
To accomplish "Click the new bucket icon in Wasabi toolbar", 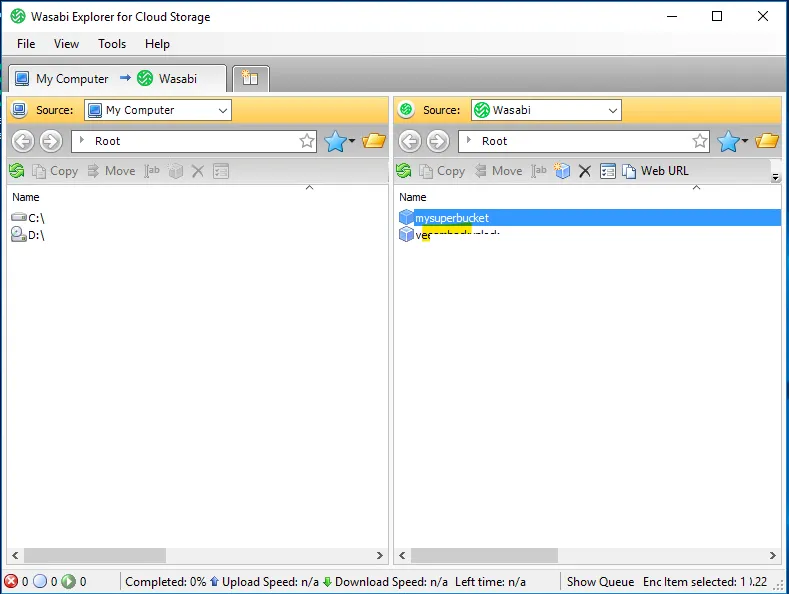I will 563,171.
